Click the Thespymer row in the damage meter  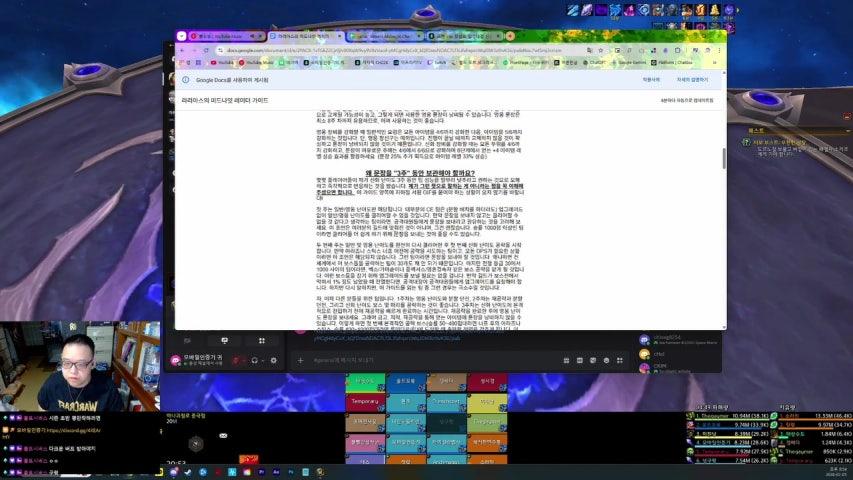[x=730, y=416]
